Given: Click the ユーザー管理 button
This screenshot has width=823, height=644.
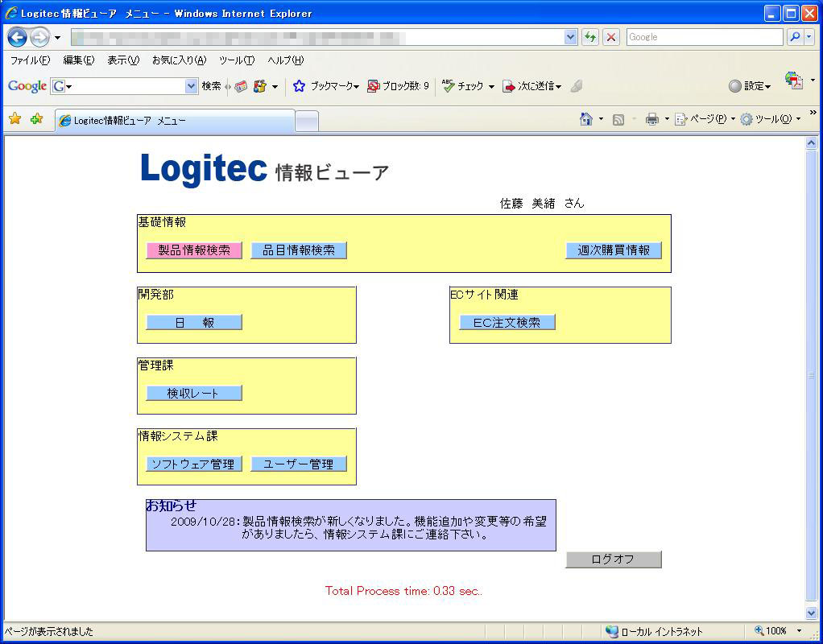Looking at the screenshot, I should point(299,464).
